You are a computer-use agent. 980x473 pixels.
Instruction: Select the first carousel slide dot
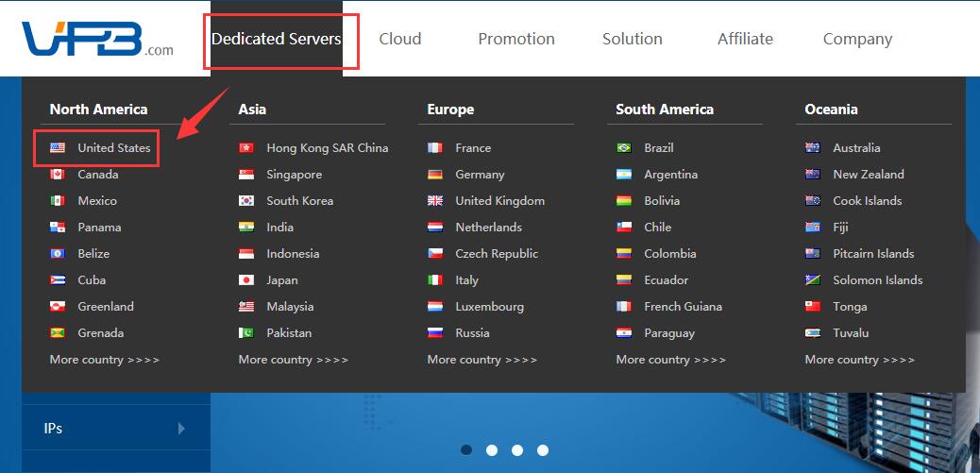pos(466,450)
